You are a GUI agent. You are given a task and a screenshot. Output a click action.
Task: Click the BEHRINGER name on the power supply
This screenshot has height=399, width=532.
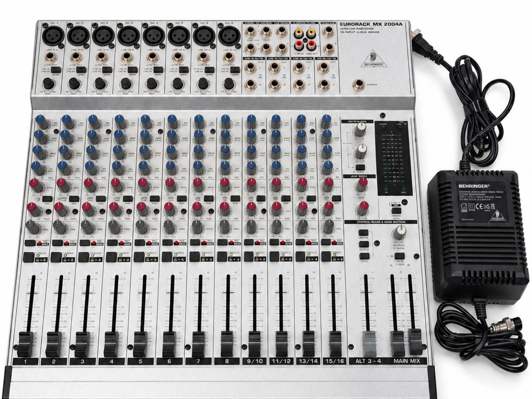pyautogui.click(x=474, y=186)
